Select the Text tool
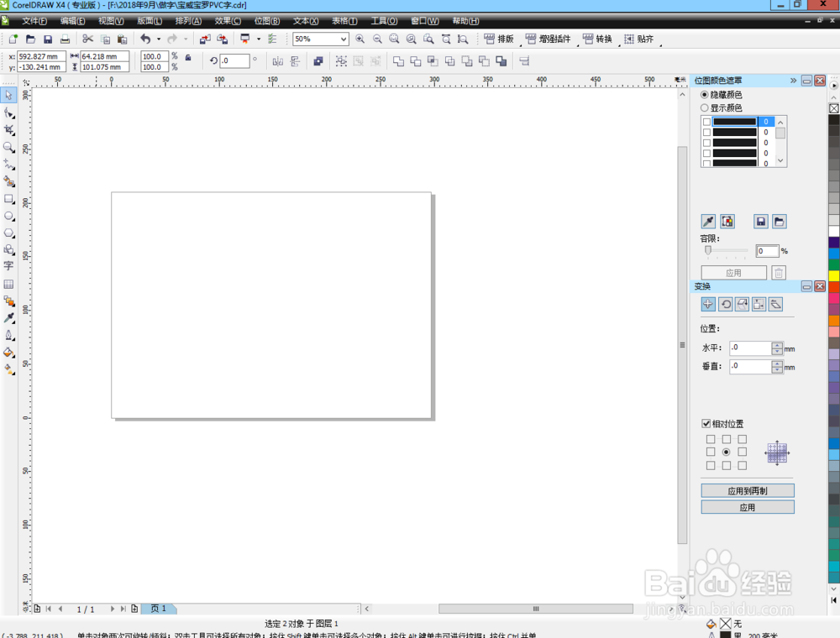 [8, 266]
